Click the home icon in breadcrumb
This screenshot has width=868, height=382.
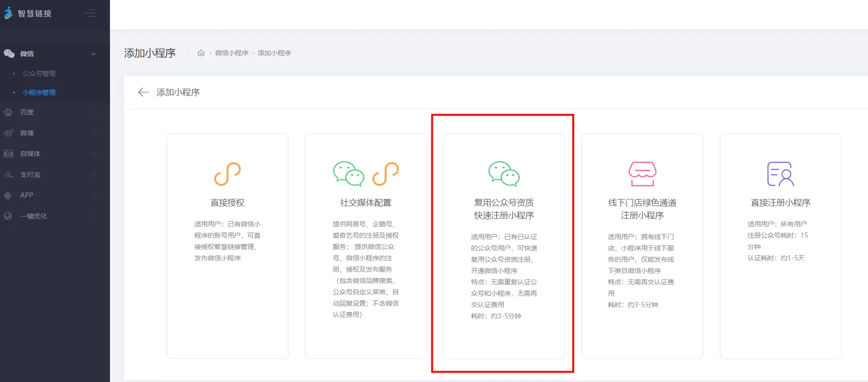pos(201,53)
